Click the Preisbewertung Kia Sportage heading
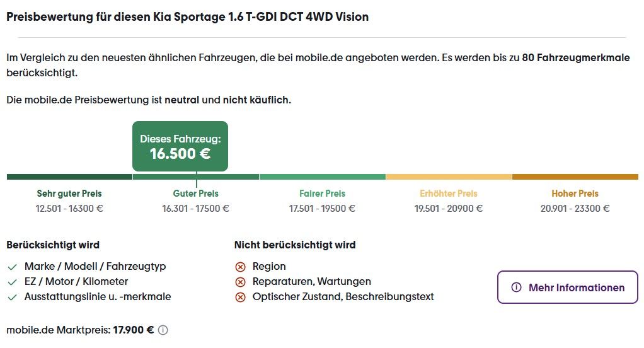Image resolution: width=644 pixels, height=348 pixels. 187,17
